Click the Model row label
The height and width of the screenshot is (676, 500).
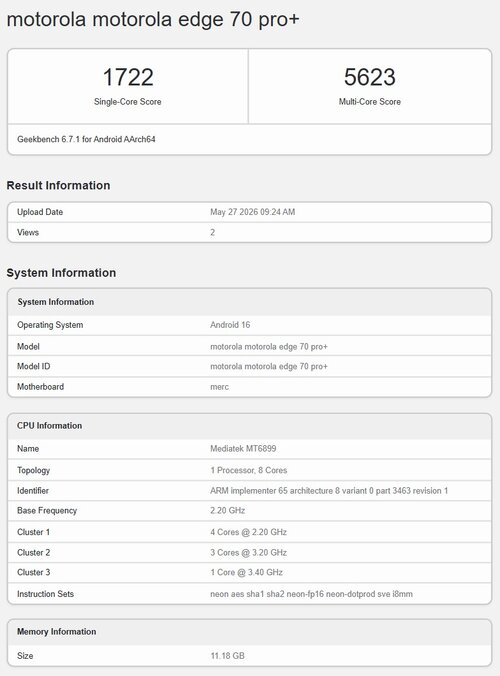click(28, 347)
